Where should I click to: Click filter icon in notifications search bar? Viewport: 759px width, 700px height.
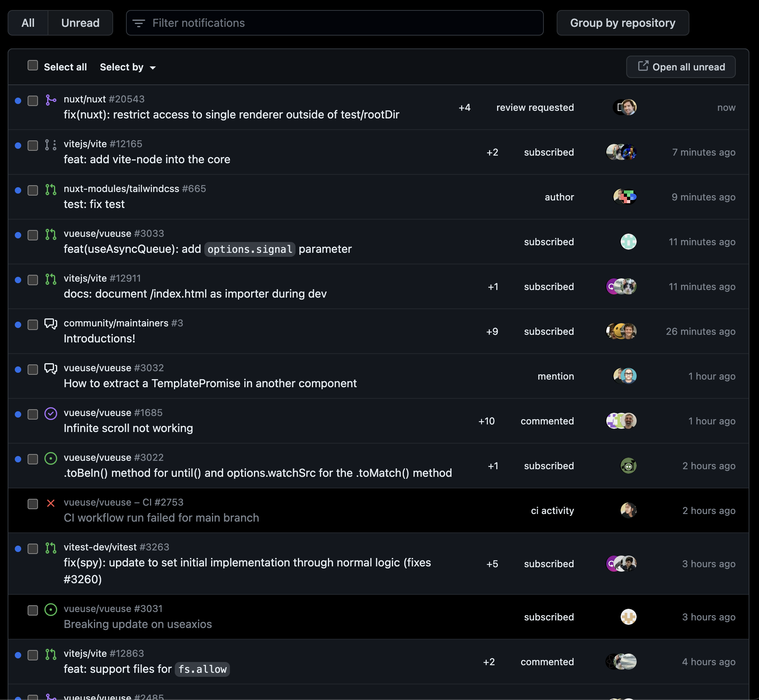[139, 23]
